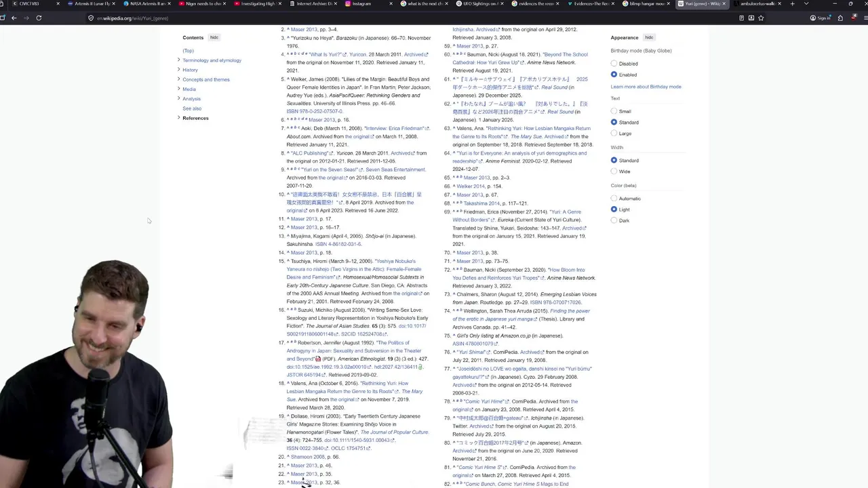
Task: Open "Comic Yuri Hime S" link
Action: 480,468
